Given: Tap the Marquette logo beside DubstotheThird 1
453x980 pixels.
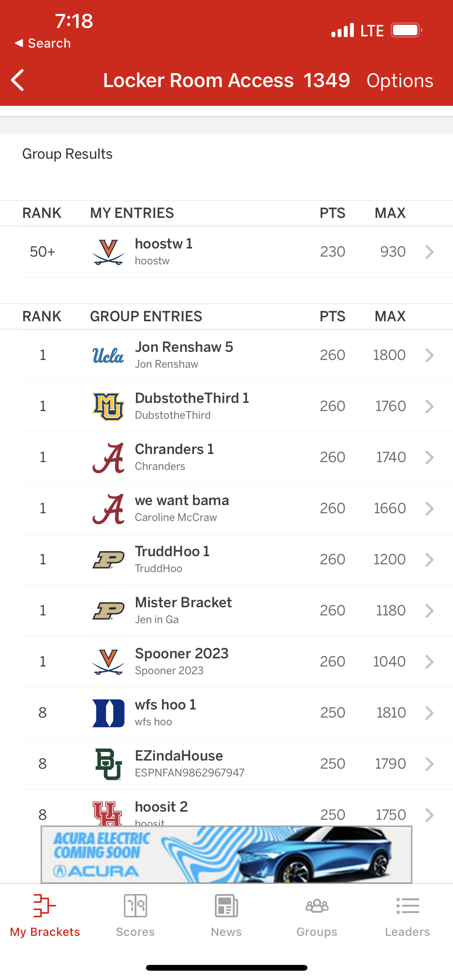Looking at the screenshot, I should [x=108, y=406].
